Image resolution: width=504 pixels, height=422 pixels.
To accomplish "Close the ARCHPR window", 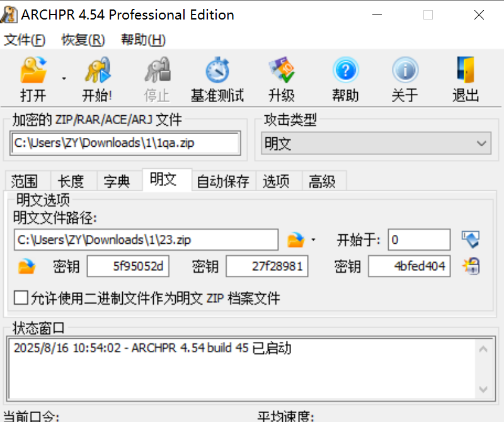I will point(479,14).
